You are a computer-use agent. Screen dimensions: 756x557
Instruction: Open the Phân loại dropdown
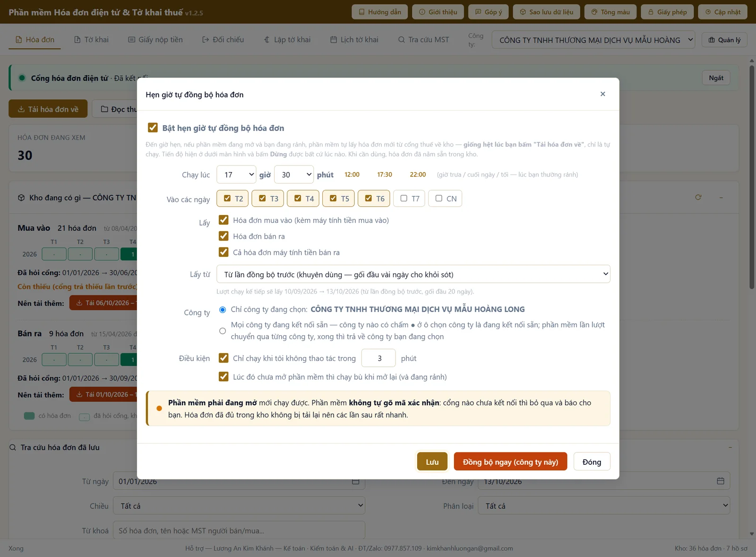click(604, 506)
